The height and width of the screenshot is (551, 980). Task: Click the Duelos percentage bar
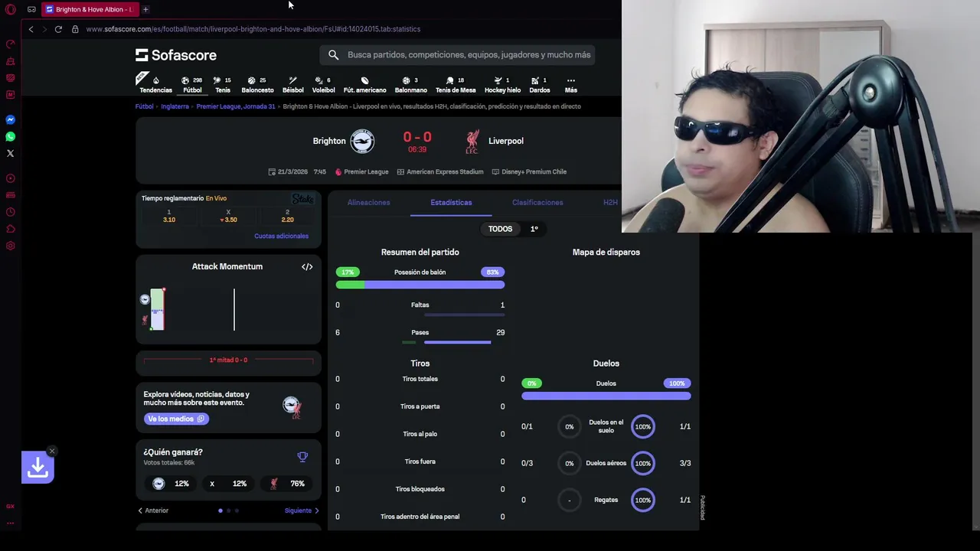click(x=606, y=396)
